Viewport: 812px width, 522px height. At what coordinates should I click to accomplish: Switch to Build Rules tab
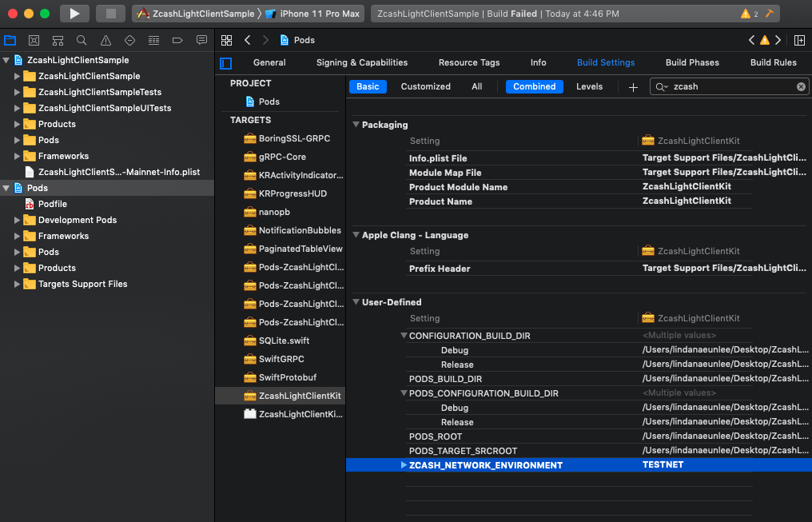773,62
